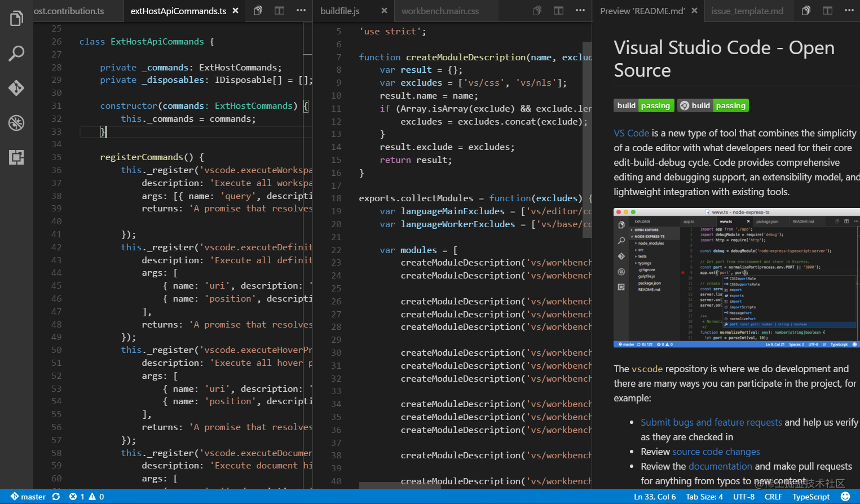
Task: Split the buildfile.js editor group
Action: point(558,11)
